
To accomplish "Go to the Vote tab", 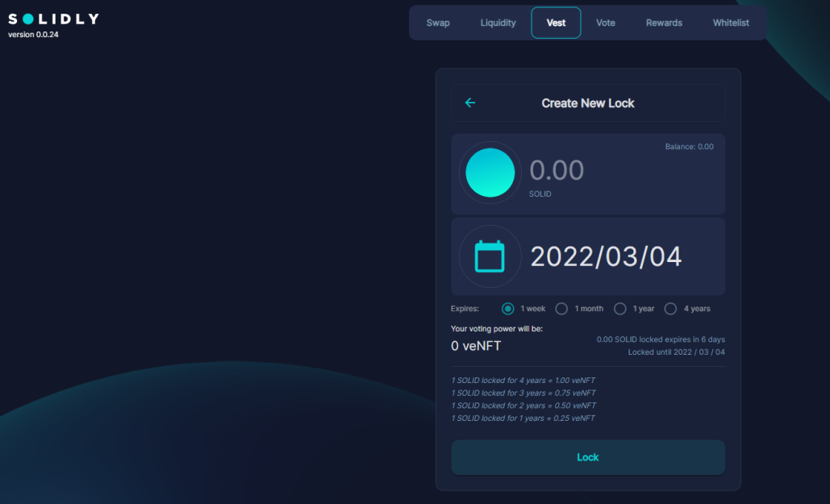I will pyautogui.click(x=606, y=23).
